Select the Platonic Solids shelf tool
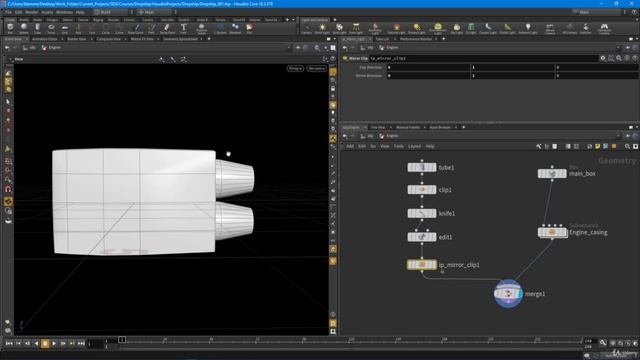640x360 pixels. [x=201, y=28]
